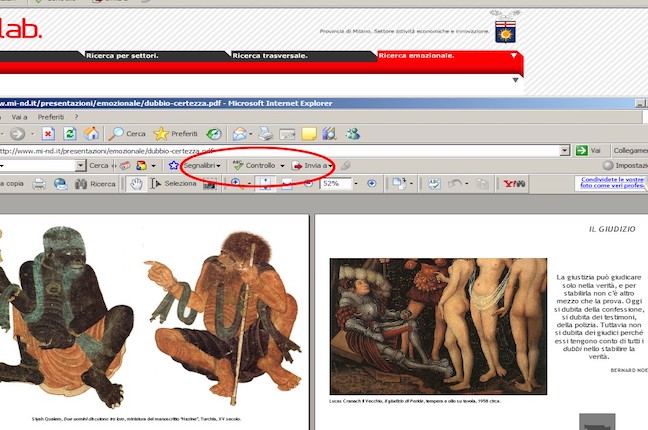648x430 pixels.
Task: Open the Preferiti menu in menu bar
Action: tap(51, 117)
